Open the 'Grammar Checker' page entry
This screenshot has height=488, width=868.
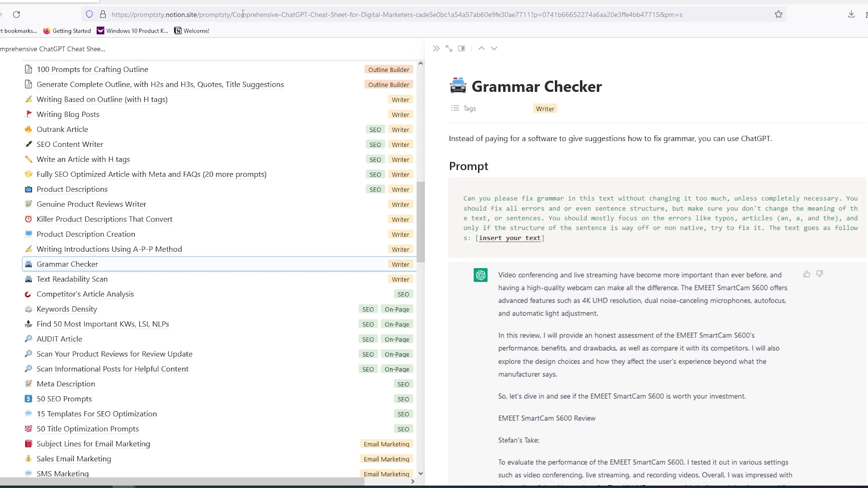click(67, 264)
